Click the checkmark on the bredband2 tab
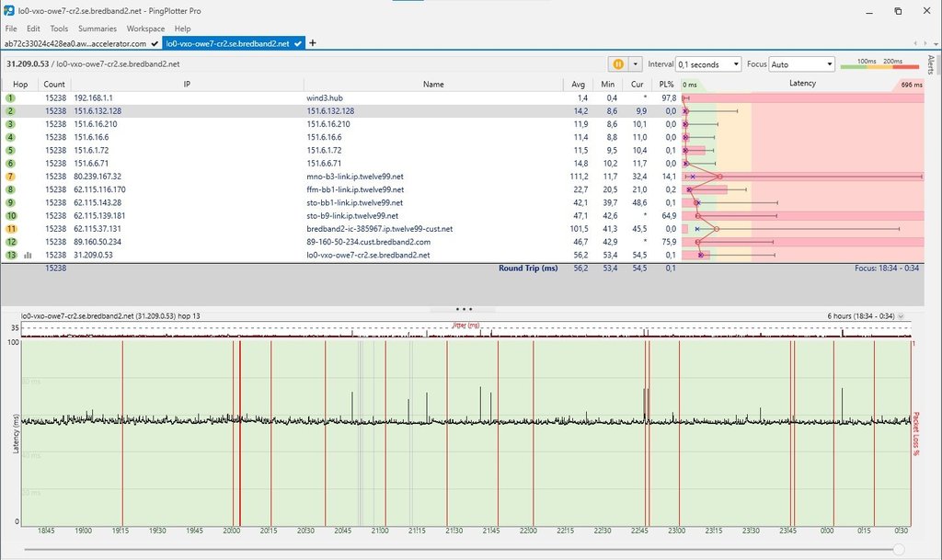 point(298,43)
